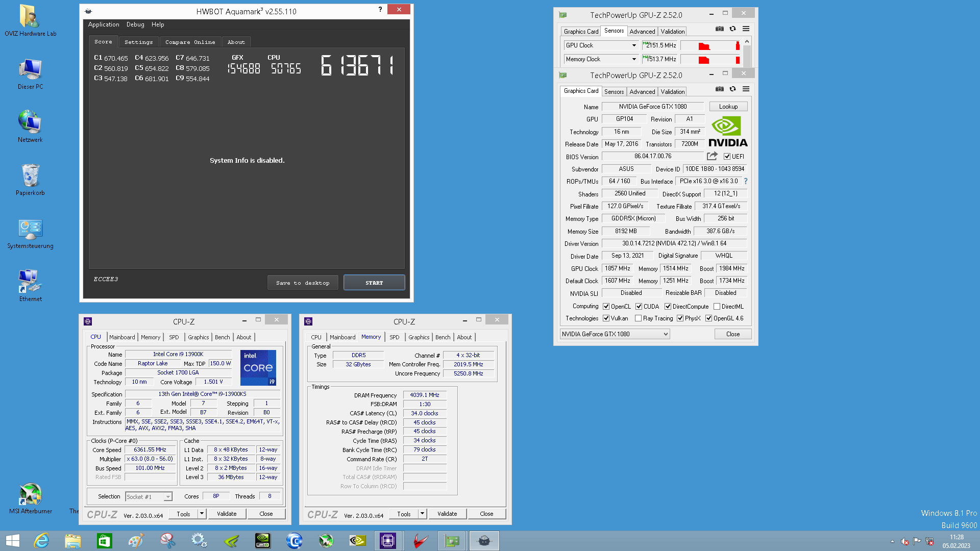Toggle the OpenGL 4.6 checkbox

708,318
